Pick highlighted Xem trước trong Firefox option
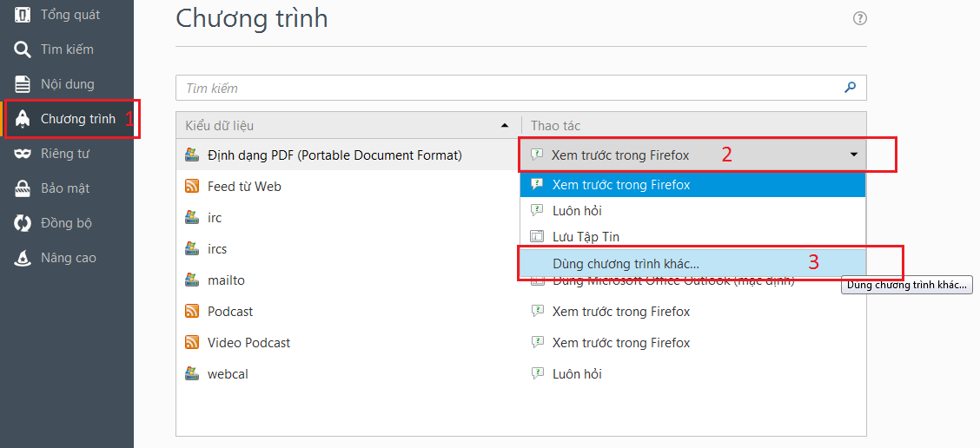This screenshot has height=448, width=980. click(620, 184)
